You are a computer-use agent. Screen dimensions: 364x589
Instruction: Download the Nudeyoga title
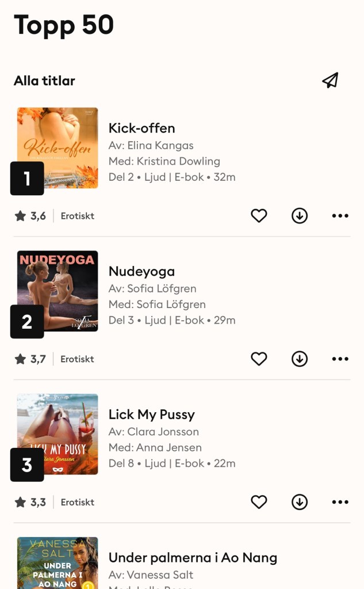300,359
